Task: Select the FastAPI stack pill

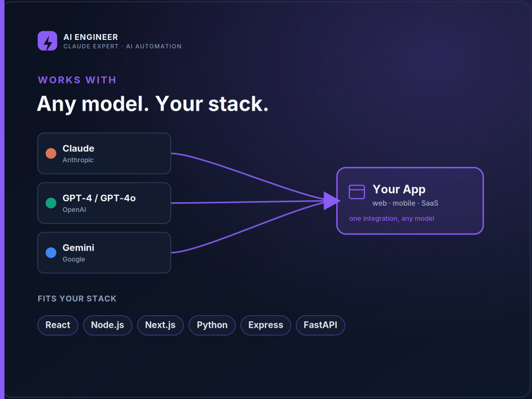Action: [x=320, y=325]
